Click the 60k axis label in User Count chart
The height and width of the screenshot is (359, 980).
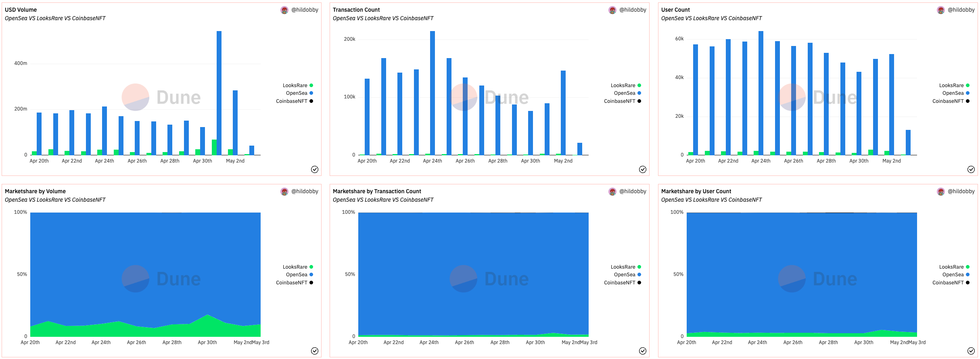(679, 39)
